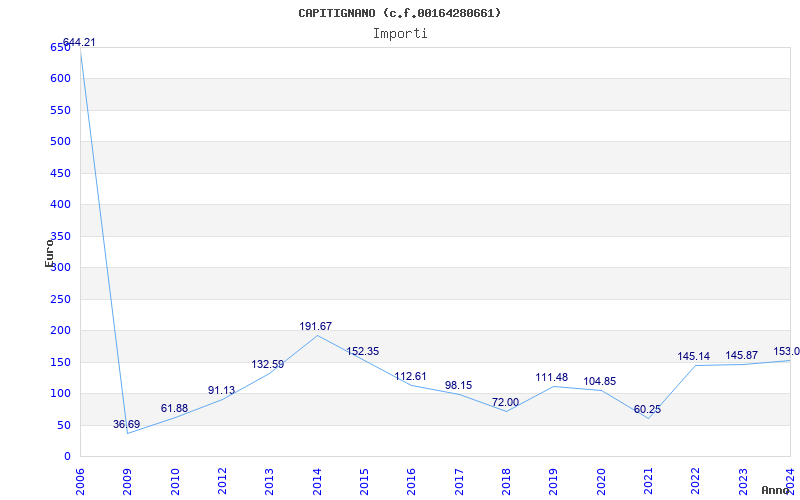Click the x-axis year 2018

pos(506,481)
